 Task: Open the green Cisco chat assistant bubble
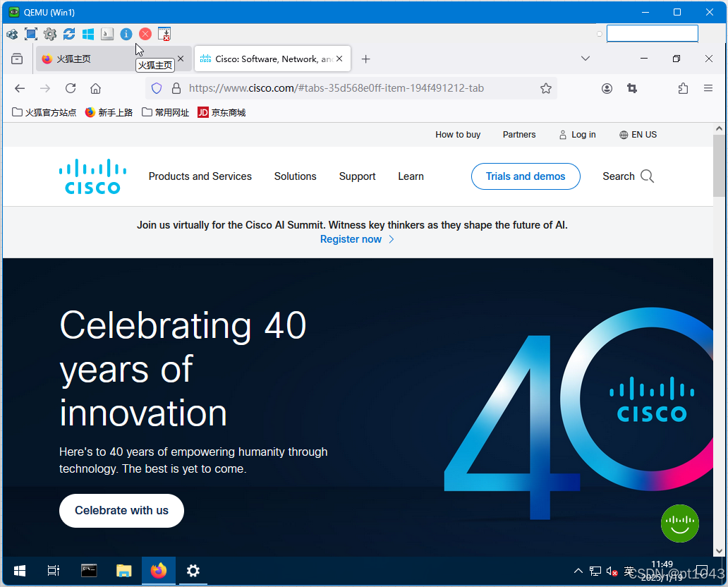pyautogui.click(x=680, y=524)
